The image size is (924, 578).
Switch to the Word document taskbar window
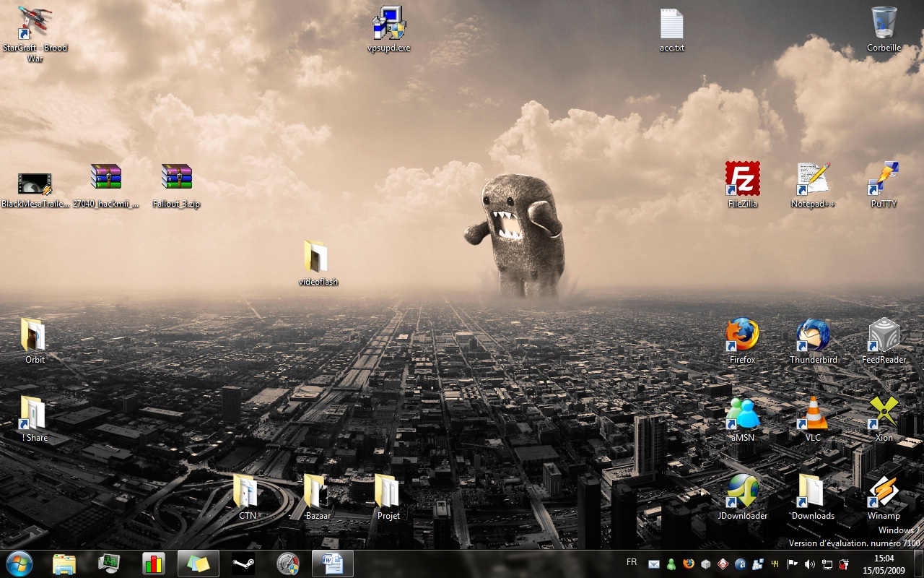tap(333, 564)
